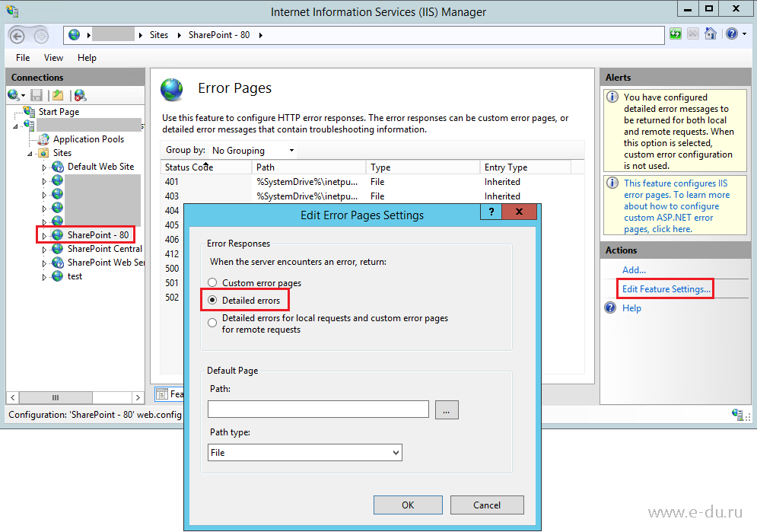The width and height of the screenshot is (757, 532).
Task: Click the Home icon in the address bar
Action: 710,34
